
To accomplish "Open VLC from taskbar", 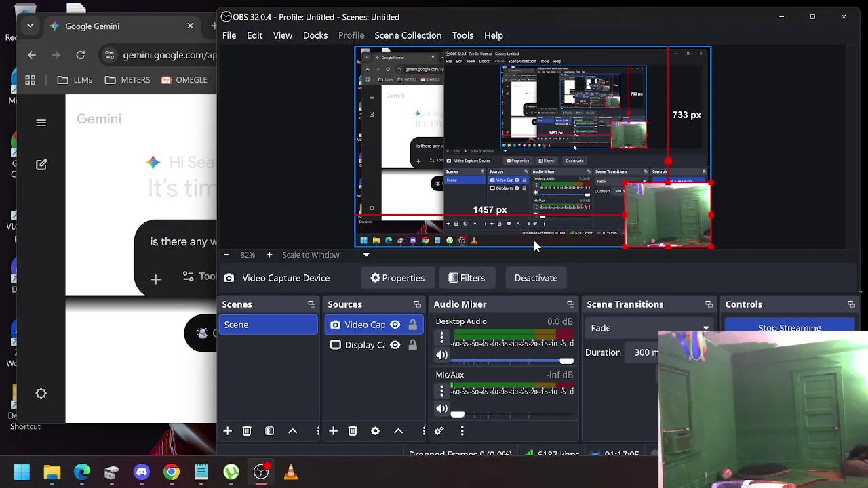I will pos(291,472).
